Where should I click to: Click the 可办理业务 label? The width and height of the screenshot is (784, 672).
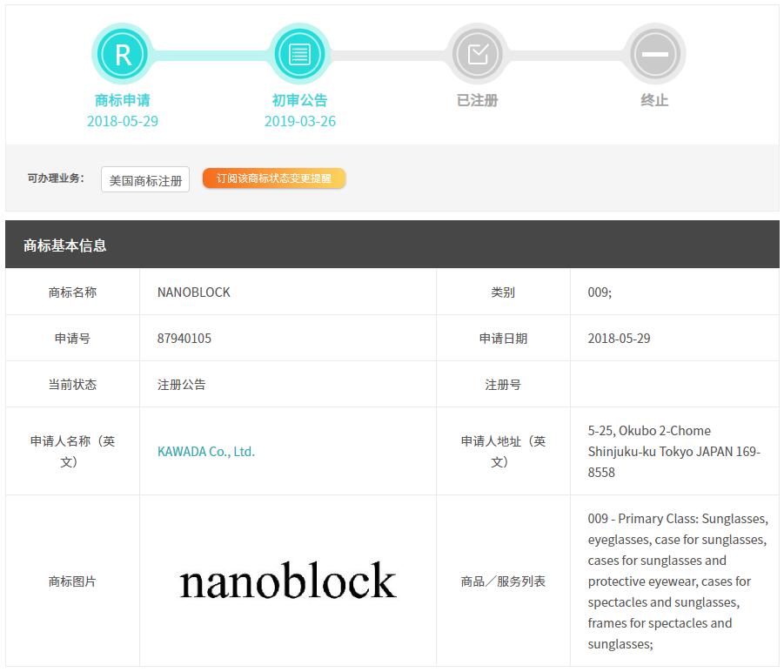pos(56,178)
